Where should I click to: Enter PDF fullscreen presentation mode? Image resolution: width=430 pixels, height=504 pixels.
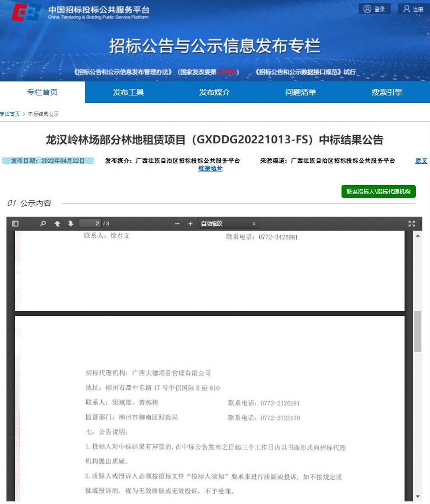[x=412, y=224]
